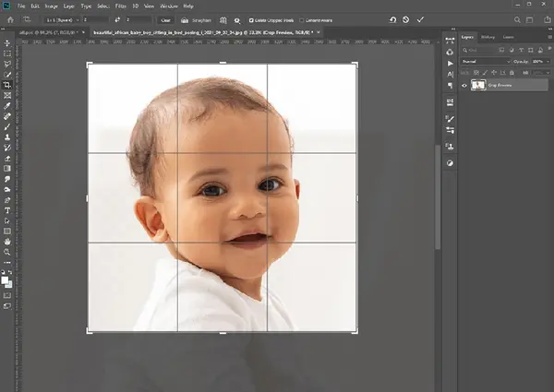
Task: Hide the Crop Preview layer eye
Action: [464, 86]
